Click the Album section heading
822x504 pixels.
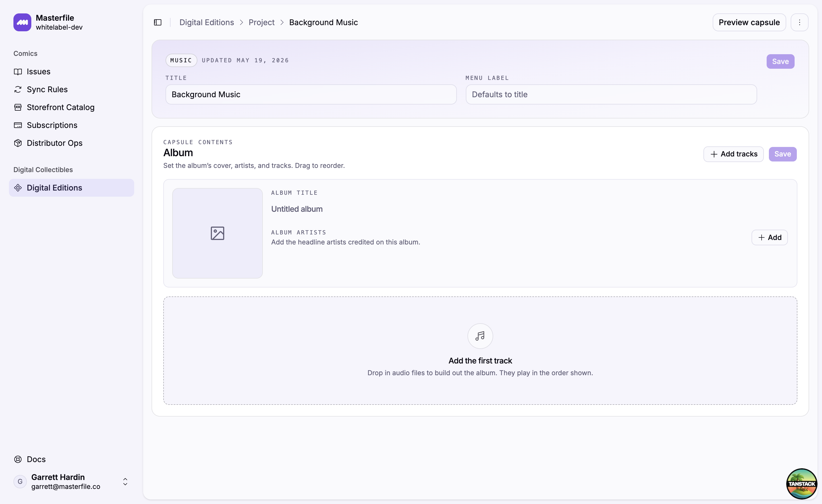tap(178, 153)
